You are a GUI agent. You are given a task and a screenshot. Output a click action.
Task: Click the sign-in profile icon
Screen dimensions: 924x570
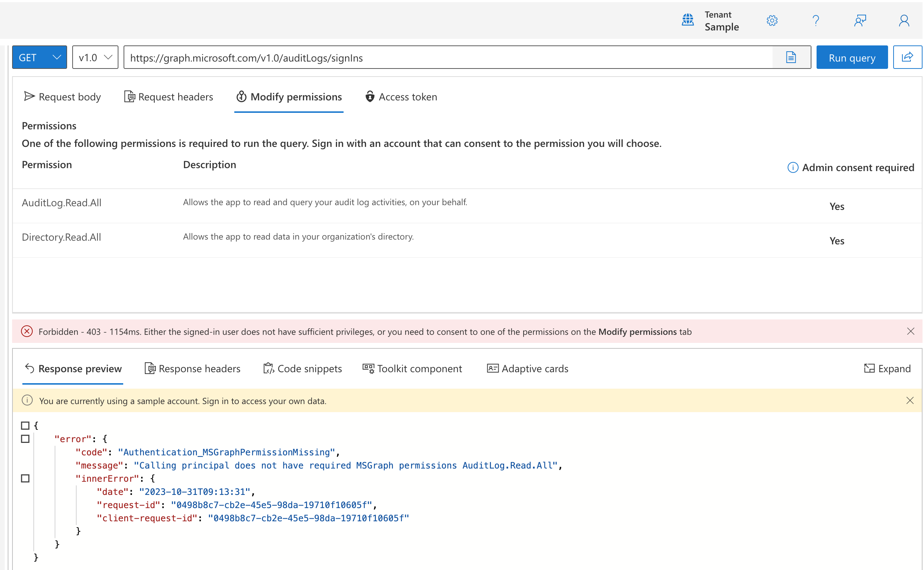coord(903,21)
